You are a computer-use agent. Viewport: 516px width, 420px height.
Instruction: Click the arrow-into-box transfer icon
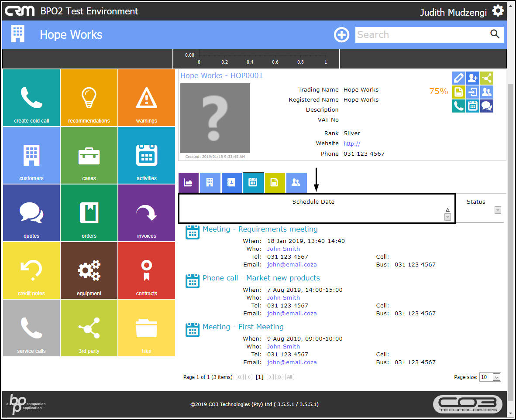click(472, 92)
